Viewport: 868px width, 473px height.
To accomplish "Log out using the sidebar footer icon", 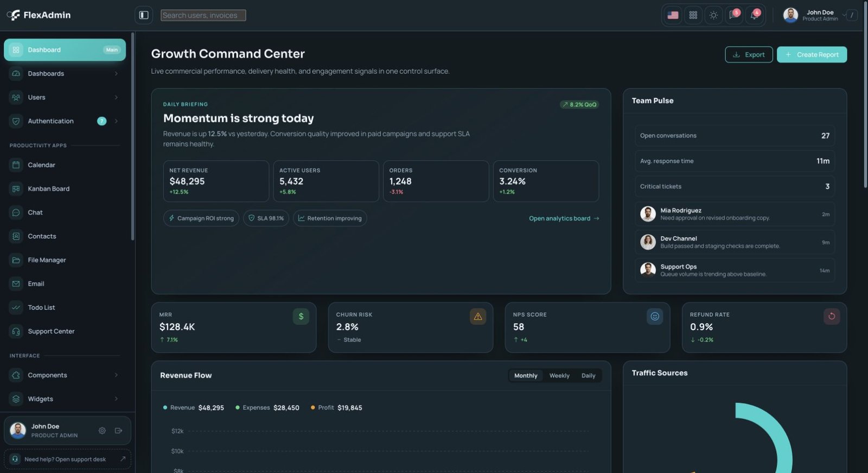I will [x=118, y=431].
